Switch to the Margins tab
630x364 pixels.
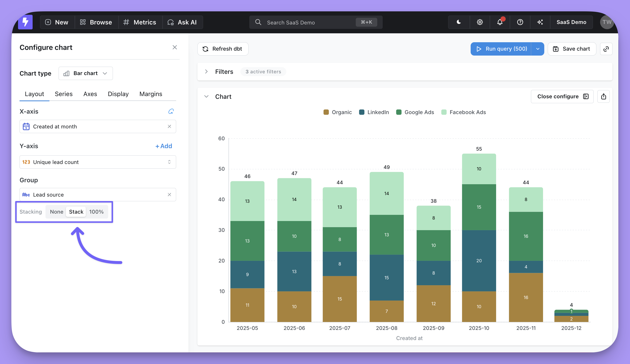pos(151,94)
